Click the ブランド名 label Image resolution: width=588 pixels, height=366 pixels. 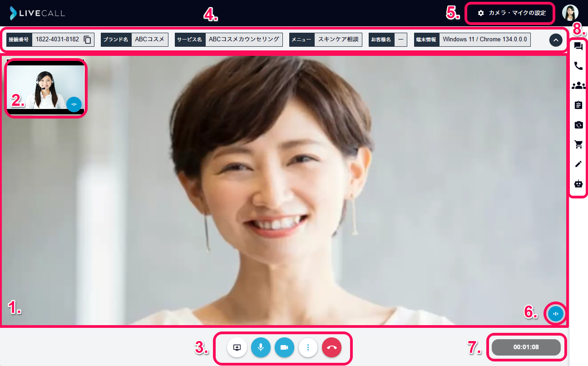116,40
